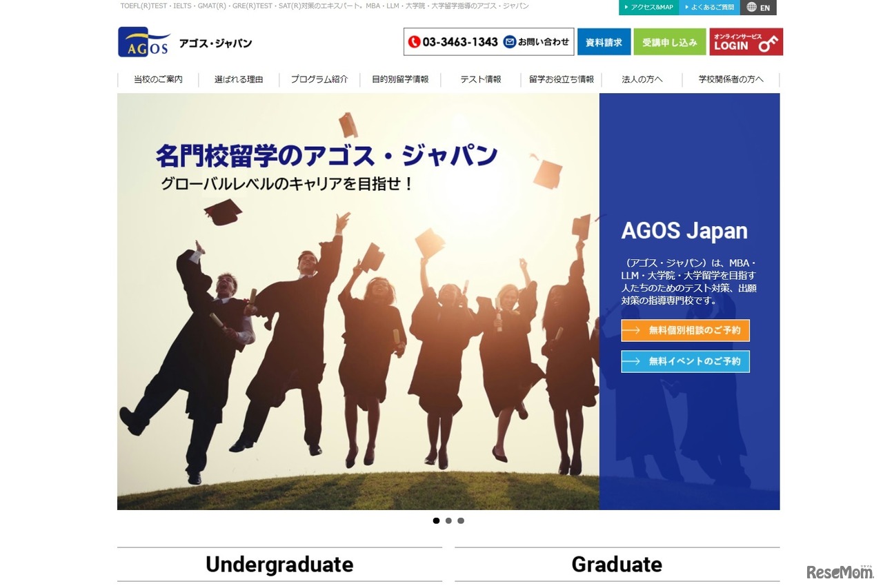Click the red phone icon beside 03-3463-1343
Image resolution: width=883 pixels, height=588 pixels.
pos(415,41)
